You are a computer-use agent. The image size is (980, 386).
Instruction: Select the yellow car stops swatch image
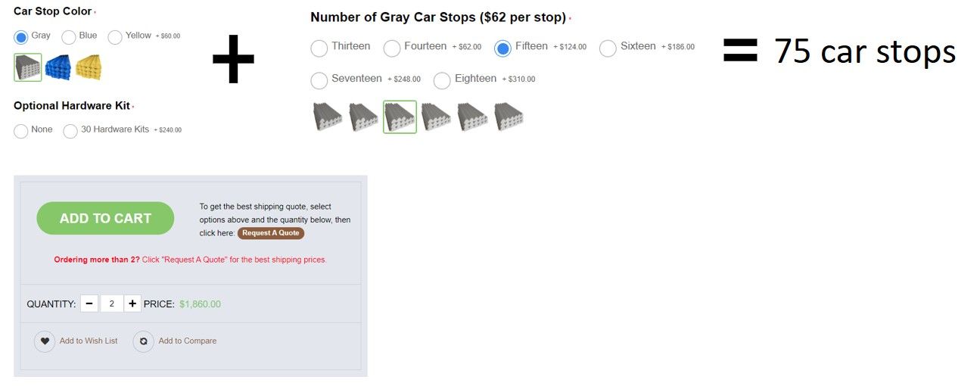pyautogui.click(x=89, y=67)
